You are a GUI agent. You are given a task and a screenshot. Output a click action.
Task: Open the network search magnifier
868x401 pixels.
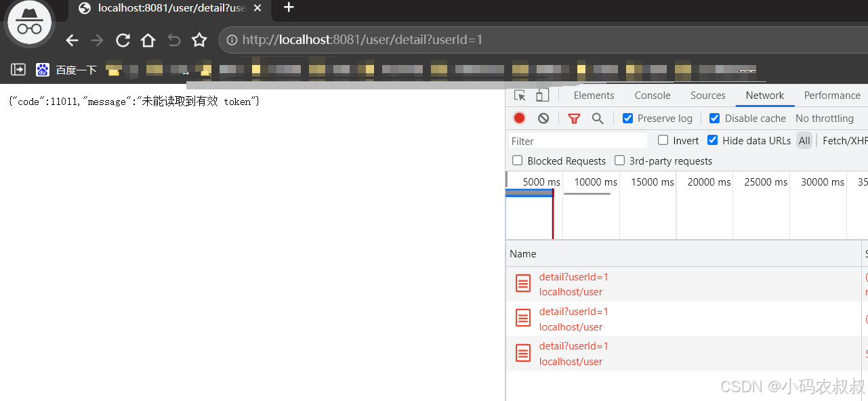coord(598,118)
